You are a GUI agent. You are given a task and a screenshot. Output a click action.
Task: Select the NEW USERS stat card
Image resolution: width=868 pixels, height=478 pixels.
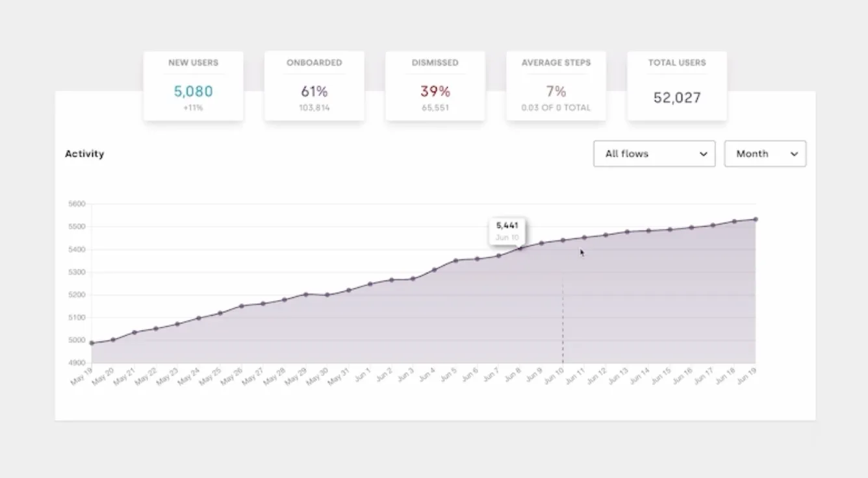[193, 85]
